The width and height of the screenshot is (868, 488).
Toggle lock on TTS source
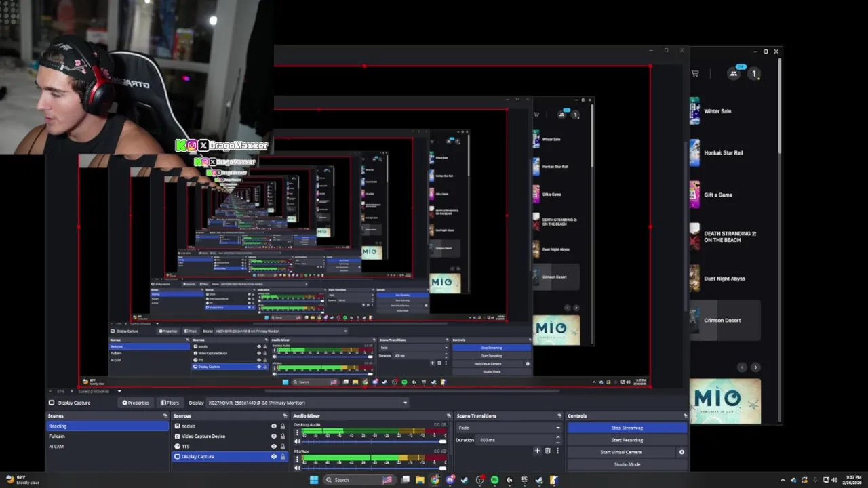pos(283,447)
